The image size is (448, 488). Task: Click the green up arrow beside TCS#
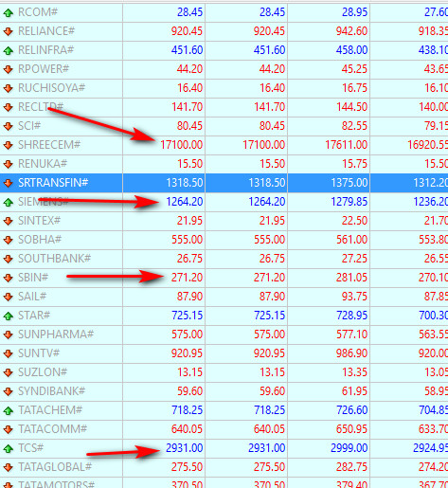(9, 448)
